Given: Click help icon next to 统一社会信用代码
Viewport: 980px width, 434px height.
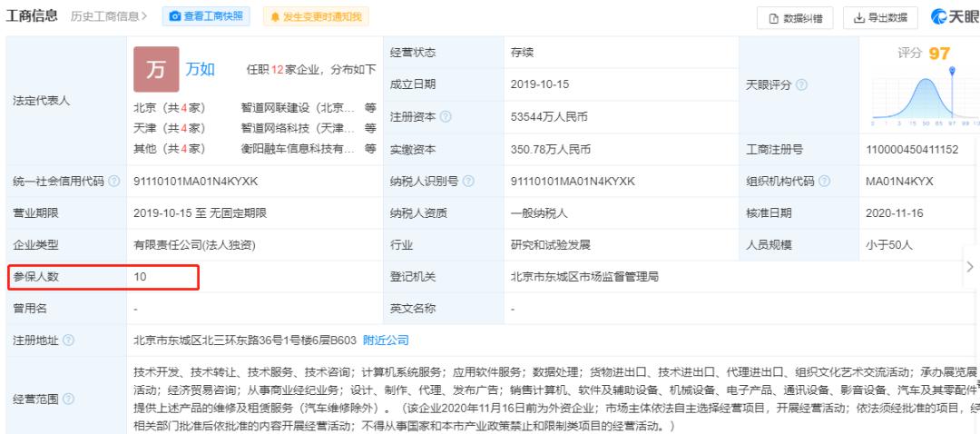Looking at the screenshot, I should [113, 182].
